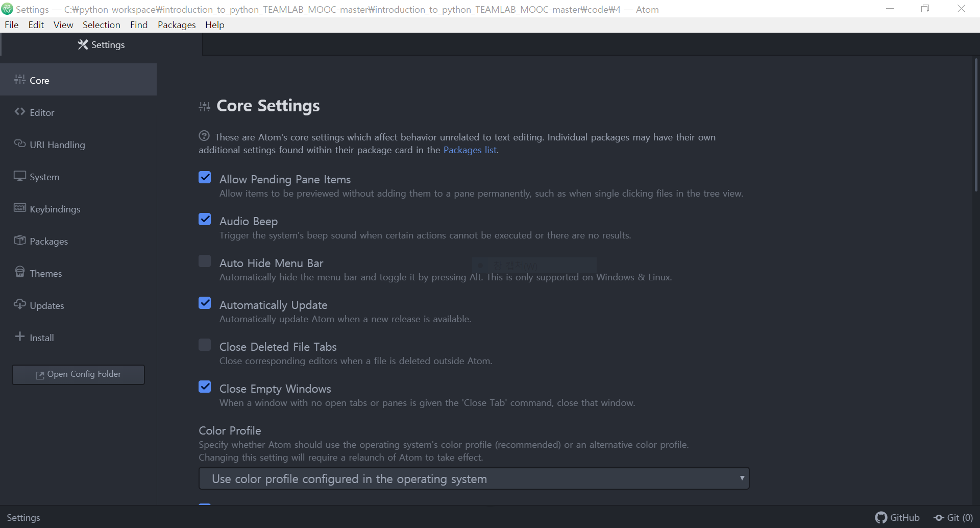Image resolution: width=980 pixels, height=528 pixels.
Task: Click the Core Settings heading icon
Action: click(x=204, y=106)
